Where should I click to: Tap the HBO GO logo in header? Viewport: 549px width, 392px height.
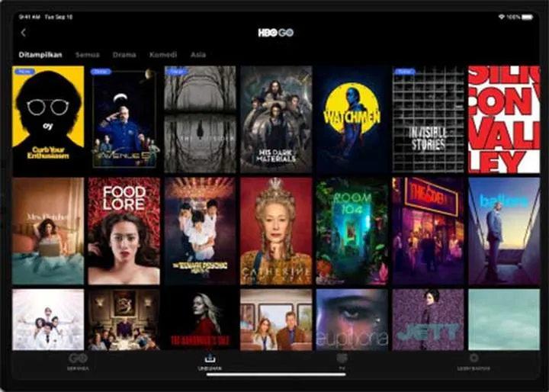(x=275, y=33)
